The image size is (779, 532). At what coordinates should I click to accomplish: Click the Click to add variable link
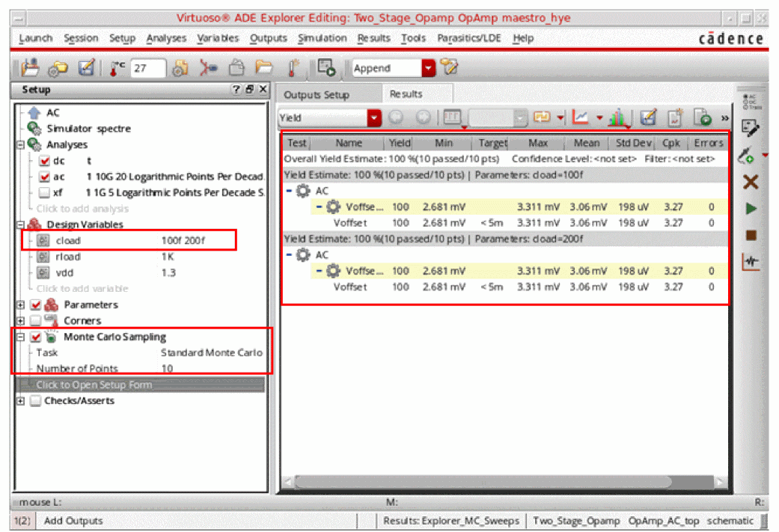(82, 289)
